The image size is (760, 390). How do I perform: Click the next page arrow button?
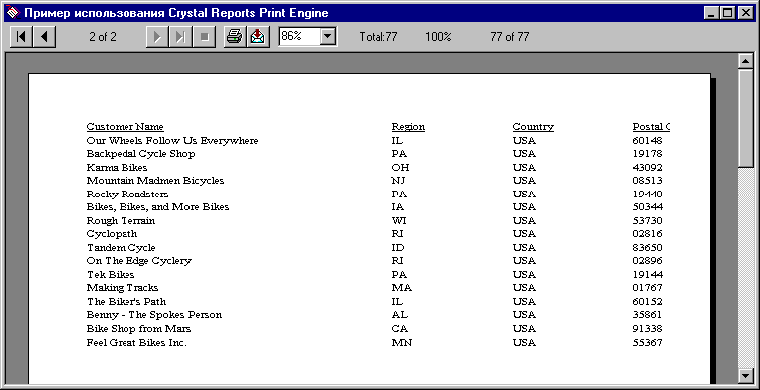(157, 37)
